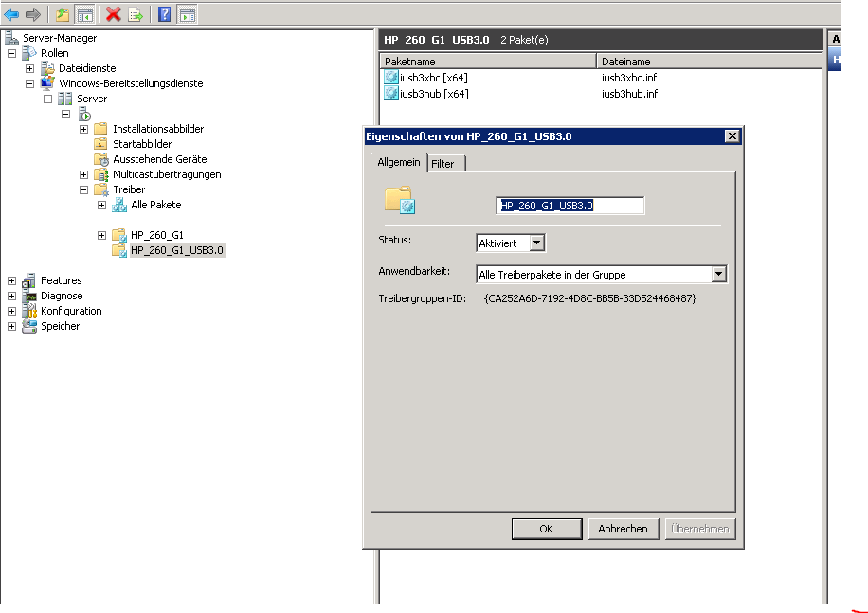868x613 pixels.
Task: Click the red Delete toolbar icon
Action: (113, 14)
